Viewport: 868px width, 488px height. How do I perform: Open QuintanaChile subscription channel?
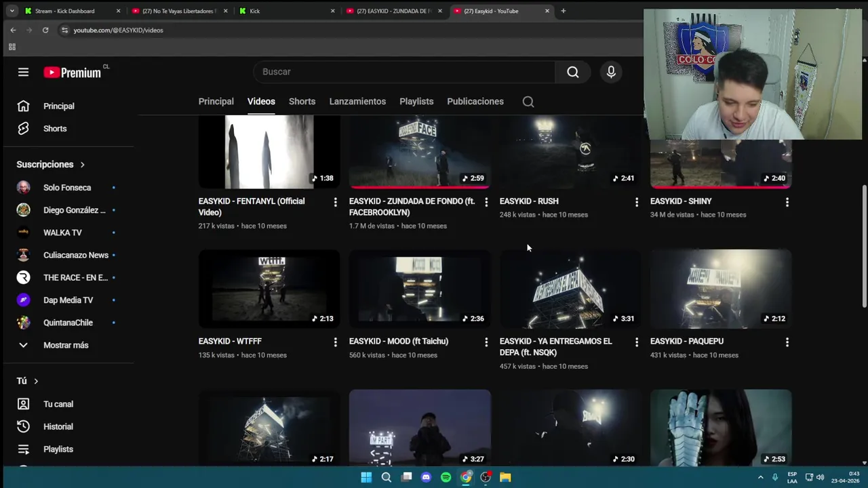[66, 323]
